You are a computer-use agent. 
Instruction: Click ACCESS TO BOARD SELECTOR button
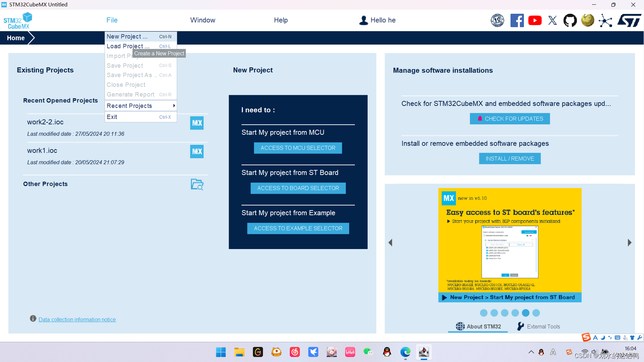pos(298,188)
